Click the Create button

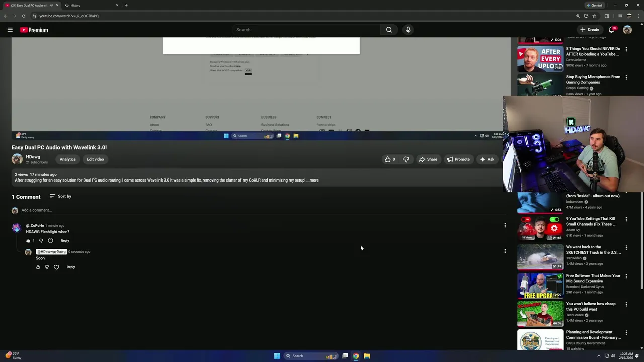tap(590, 30)
